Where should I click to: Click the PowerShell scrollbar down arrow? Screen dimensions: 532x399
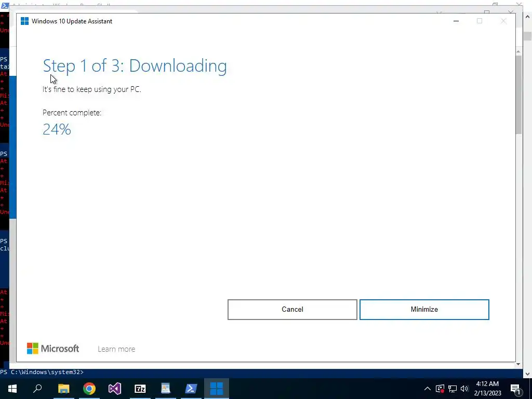528,374
